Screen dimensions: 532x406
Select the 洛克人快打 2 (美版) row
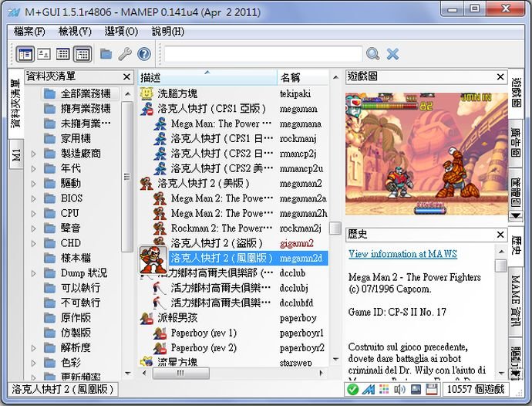(234, 184)
